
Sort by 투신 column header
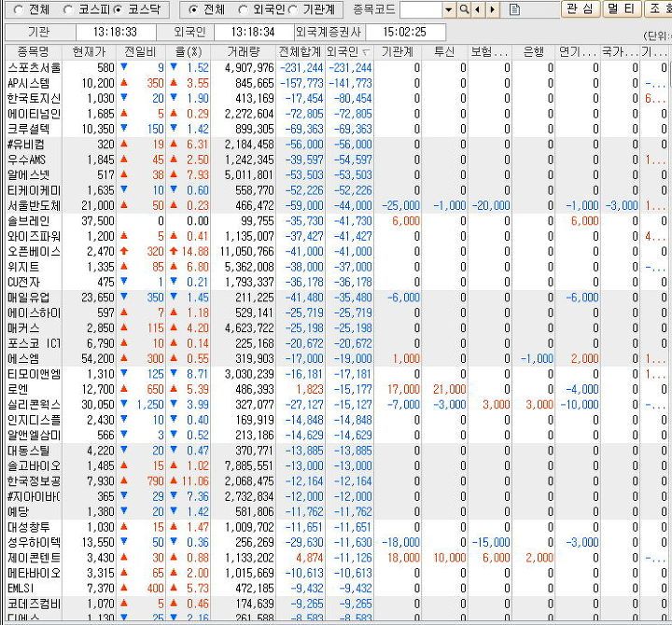click(444, 52)
